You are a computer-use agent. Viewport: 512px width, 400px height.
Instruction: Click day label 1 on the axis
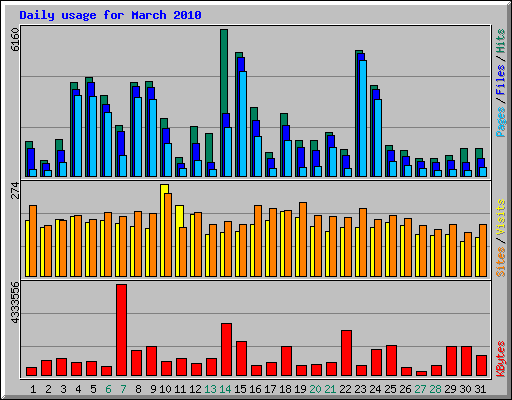tap(33, 389)
